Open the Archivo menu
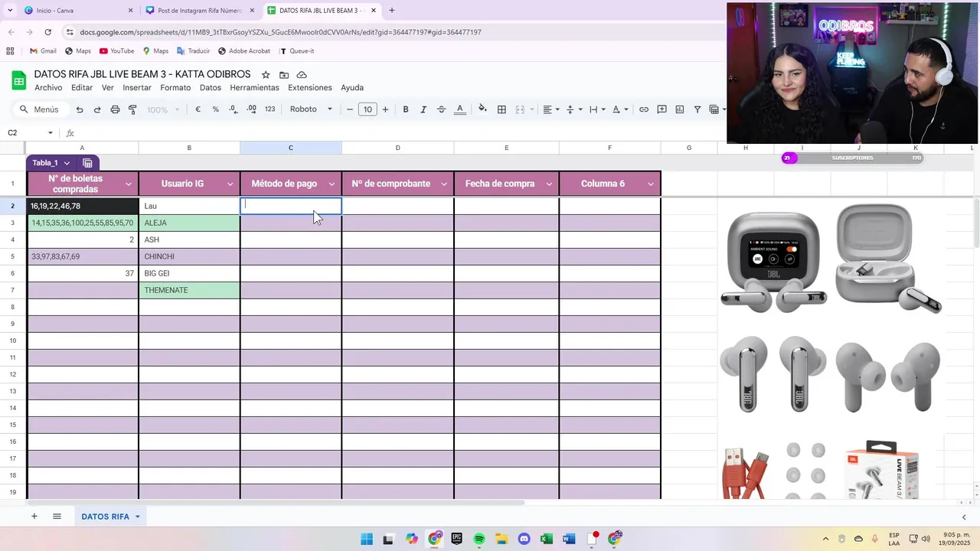 48,87
